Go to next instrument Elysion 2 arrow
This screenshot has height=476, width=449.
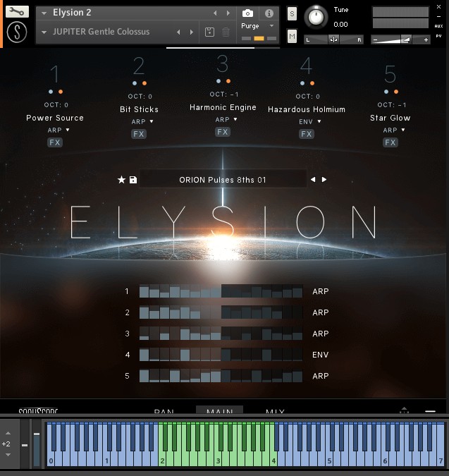coord(228,13)
